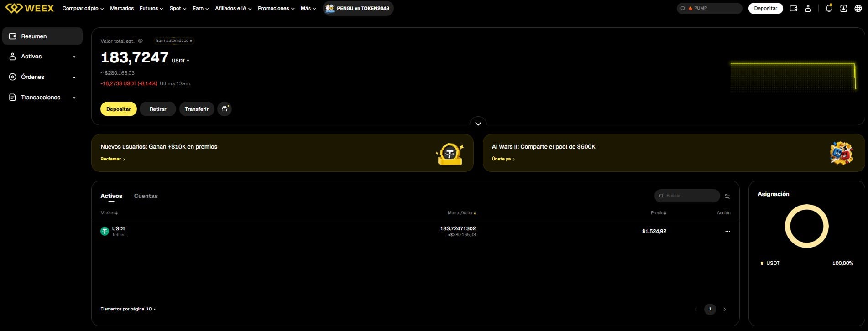
Task: Open the Afiliados e IA menu
Action: point(233,8)
